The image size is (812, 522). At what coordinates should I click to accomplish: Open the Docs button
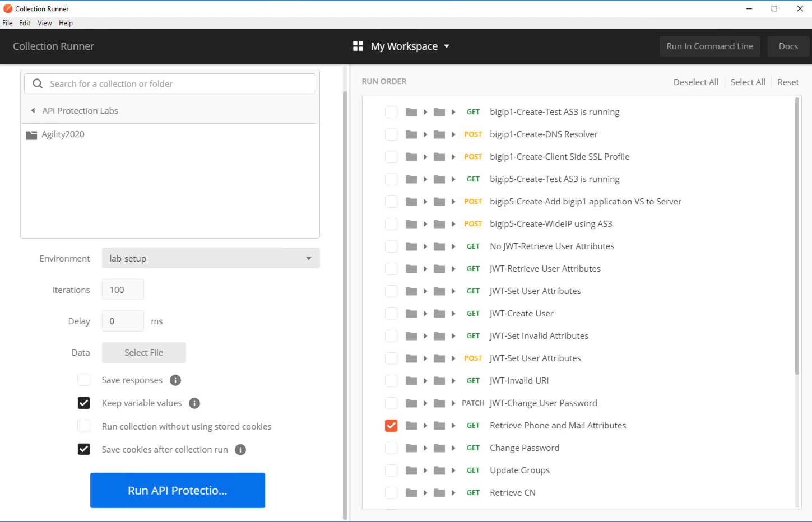788,46
